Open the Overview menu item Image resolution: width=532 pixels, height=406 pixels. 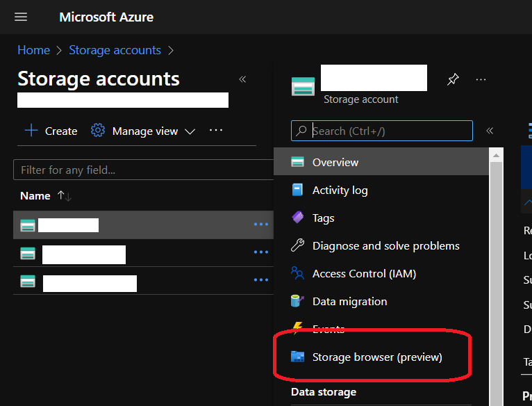[335, 162]
